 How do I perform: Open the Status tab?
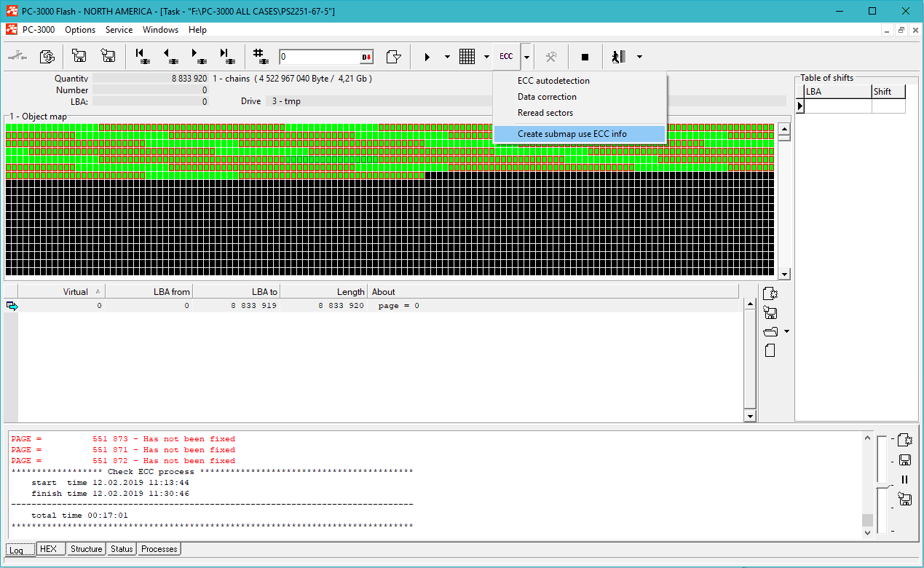(x=122, y=549)
